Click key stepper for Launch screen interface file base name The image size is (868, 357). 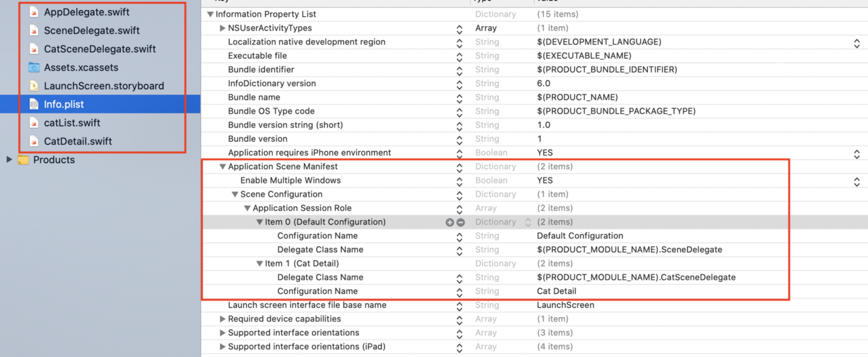[459, 306]
